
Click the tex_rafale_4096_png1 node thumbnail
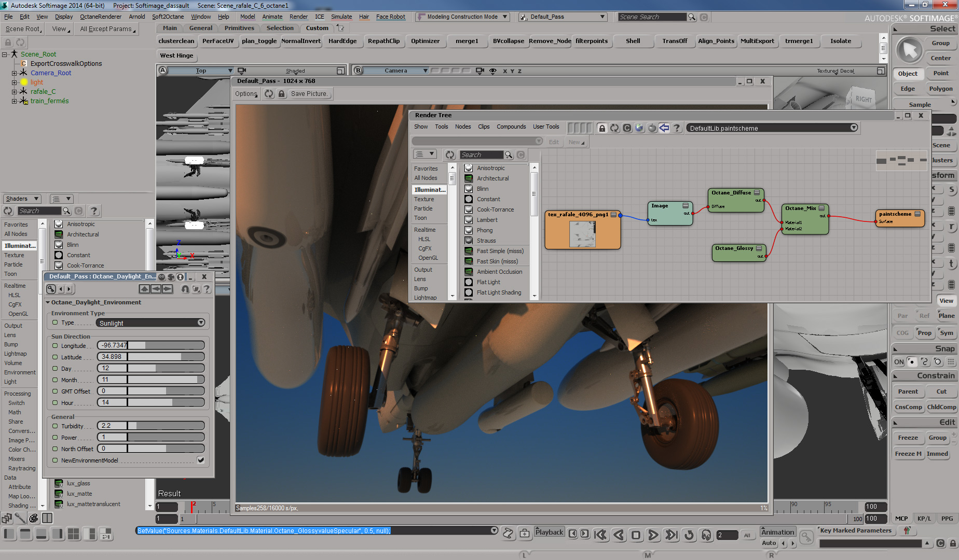[582, 234]
